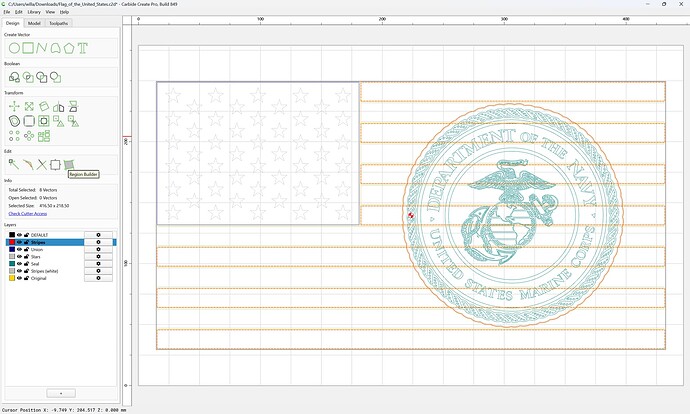Click the Cursor Position status bar text
This screenshot has height=414, width=690.
pos(64,410)
